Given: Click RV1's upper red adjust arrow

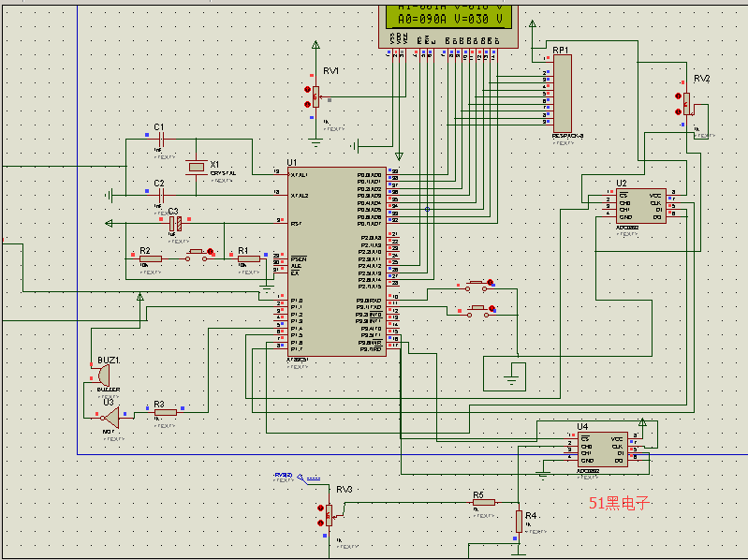Looking at the screenshot, I should [x=308, y=89].
